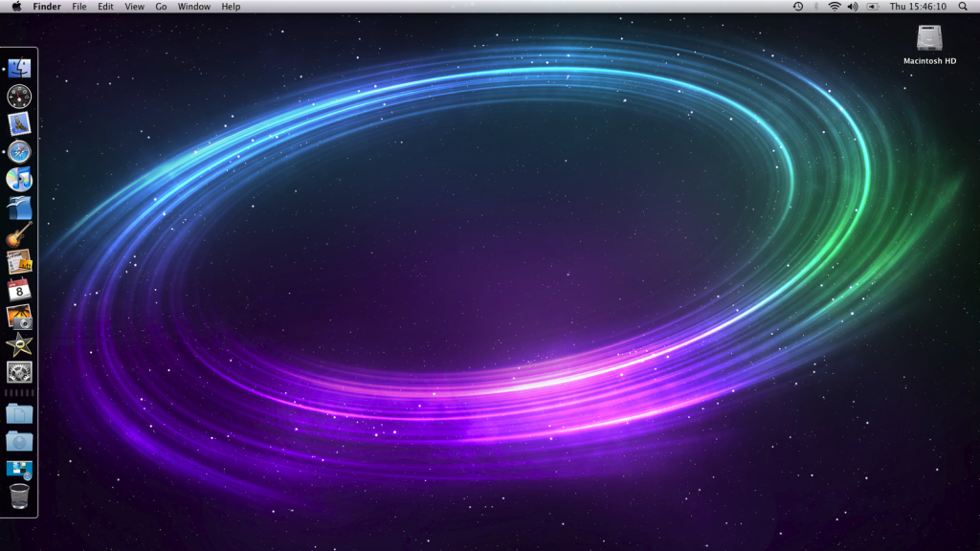This screenshot has width=980, height=551.
Task: Open the Finder application menu
Action: [47, 7]
